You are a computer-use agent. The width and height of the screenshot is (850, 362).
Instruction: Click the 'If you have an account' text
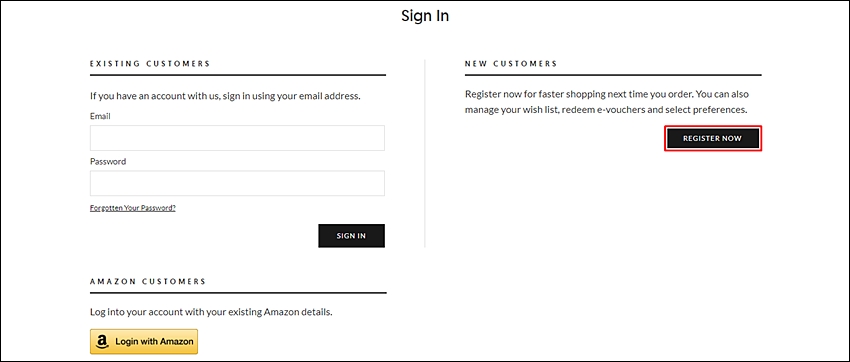pyautogui.click(x=226, y=96)
